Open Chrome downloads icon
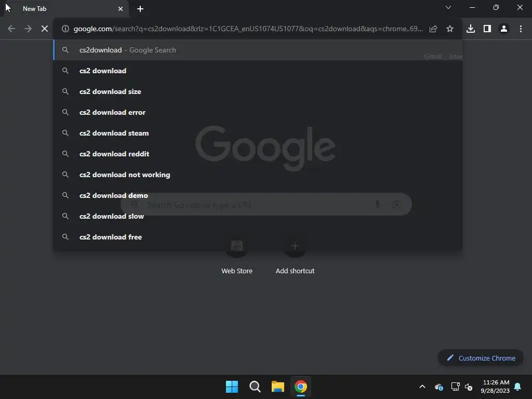This screenshot has height=399, width=532. [x=471, y=29]
